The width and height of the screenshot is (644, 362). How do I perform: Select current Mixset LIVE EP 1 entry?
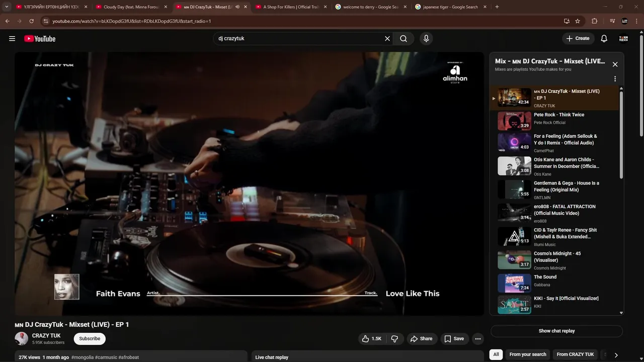[553, 98]
